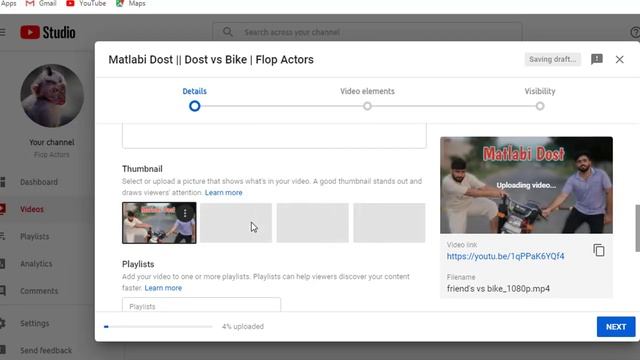This screenshot has width=640, height=360.
Task: Select the second empty auto-generated thumbnail
Action: (x=313, y=223)
